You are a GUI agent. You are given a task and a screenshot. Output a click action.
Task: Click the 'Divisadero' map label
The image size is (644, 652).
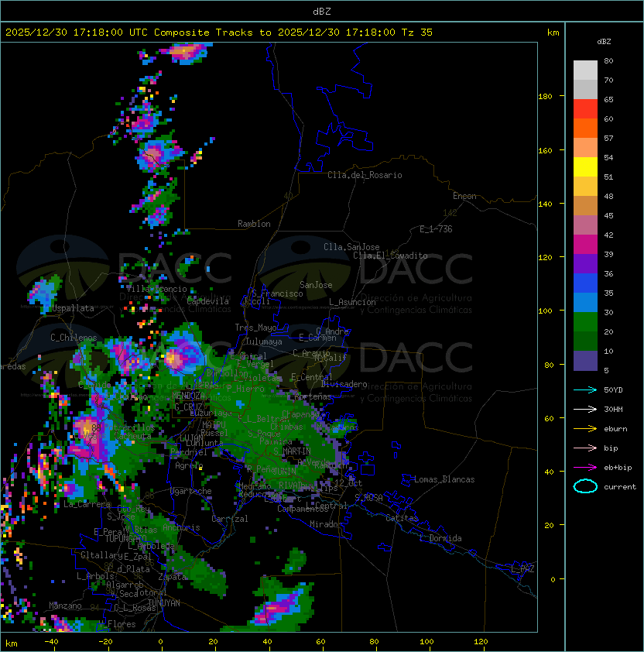tap(344, 384)
